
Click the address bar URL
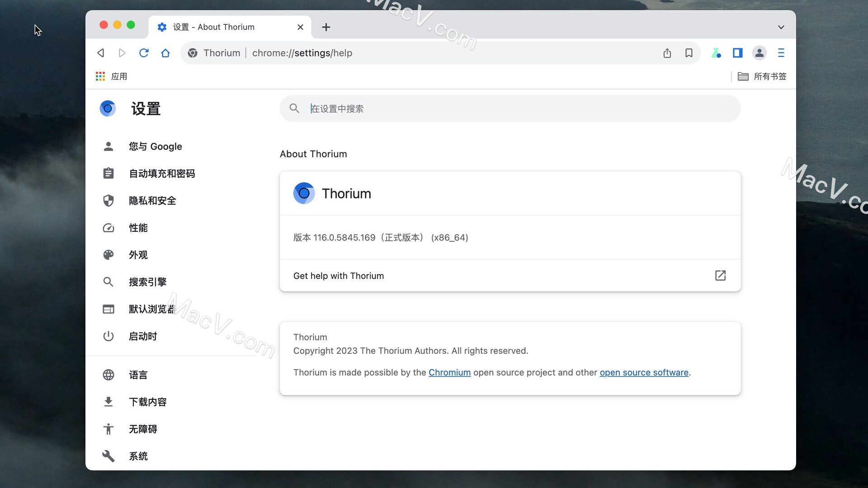pyautogui.click(x=302, y=53)
